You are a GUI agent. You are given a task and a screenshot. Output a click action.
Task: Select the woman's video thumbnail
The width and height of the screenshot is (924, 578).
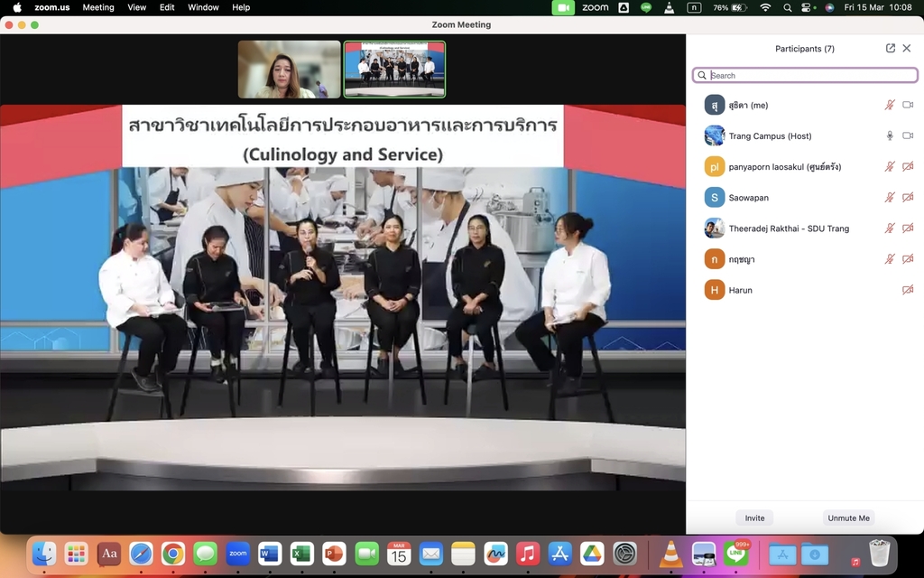(289, 70)
